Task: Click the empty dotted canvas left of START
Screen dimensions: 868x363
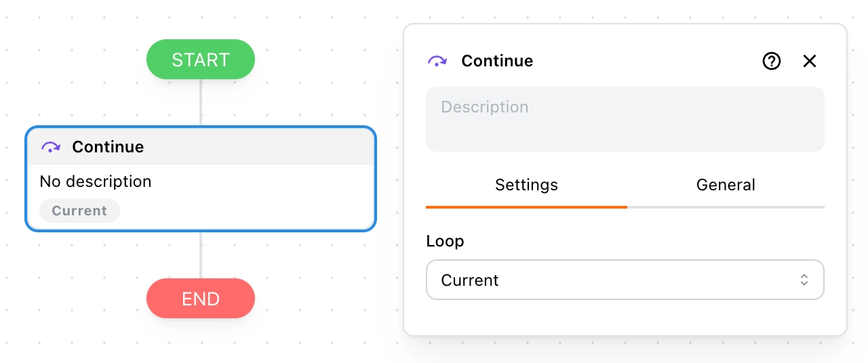Action: [68, 61]
